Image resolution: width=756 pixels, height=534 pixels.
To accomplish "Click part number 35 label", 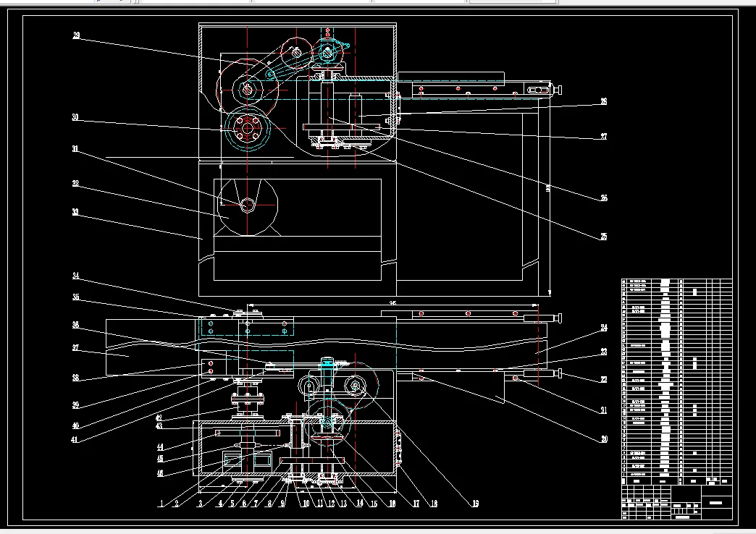I will click(x=76, y=297).
